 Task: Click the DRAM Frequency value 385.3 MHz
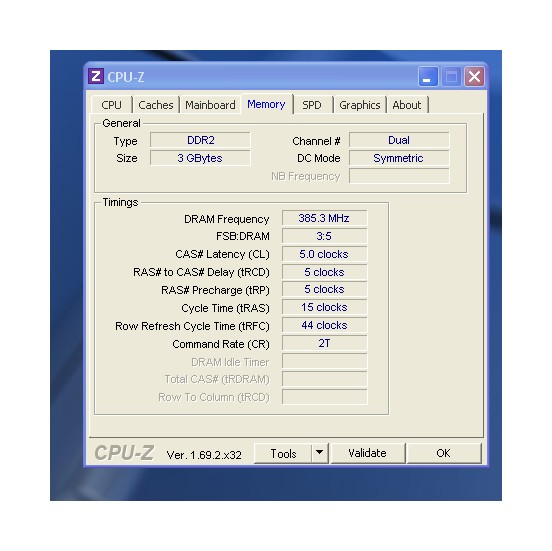(x=324, y=218)
